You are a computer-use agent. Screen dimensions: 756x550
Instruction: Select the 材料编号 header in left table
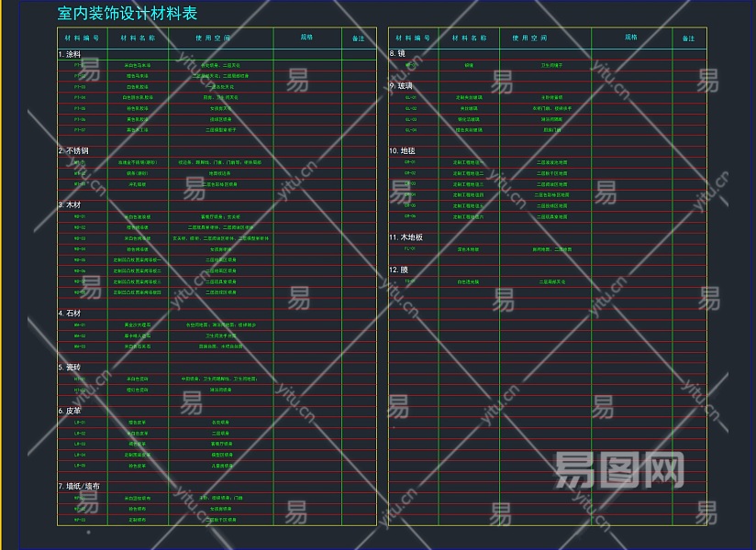[82, 38]
